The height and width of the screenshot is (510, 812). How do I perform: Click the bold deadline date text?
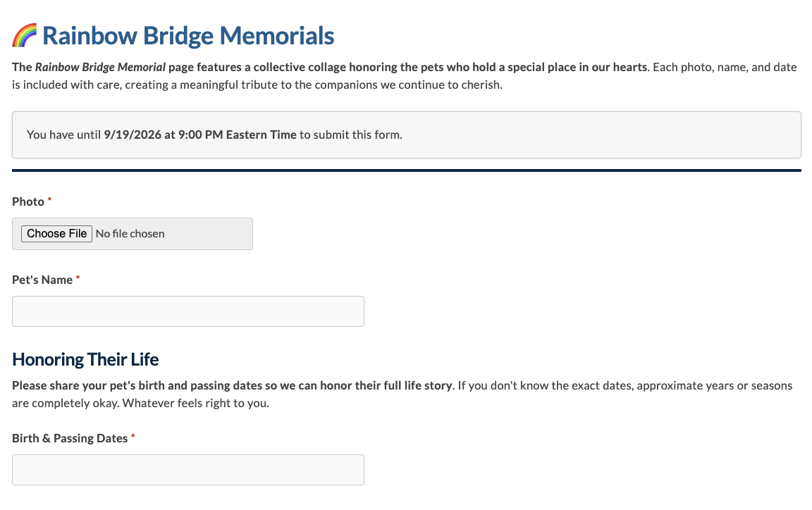200,135
